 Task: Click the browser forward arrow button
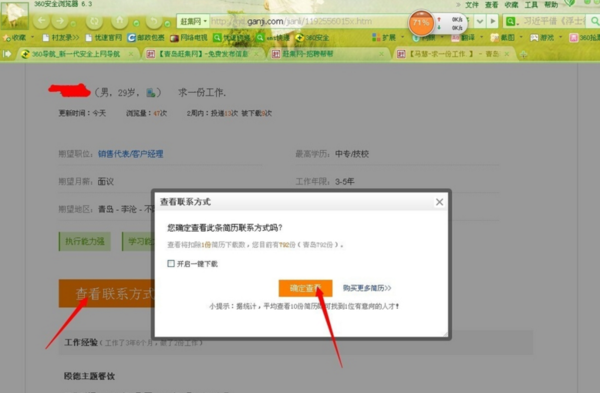coord(60,21)
